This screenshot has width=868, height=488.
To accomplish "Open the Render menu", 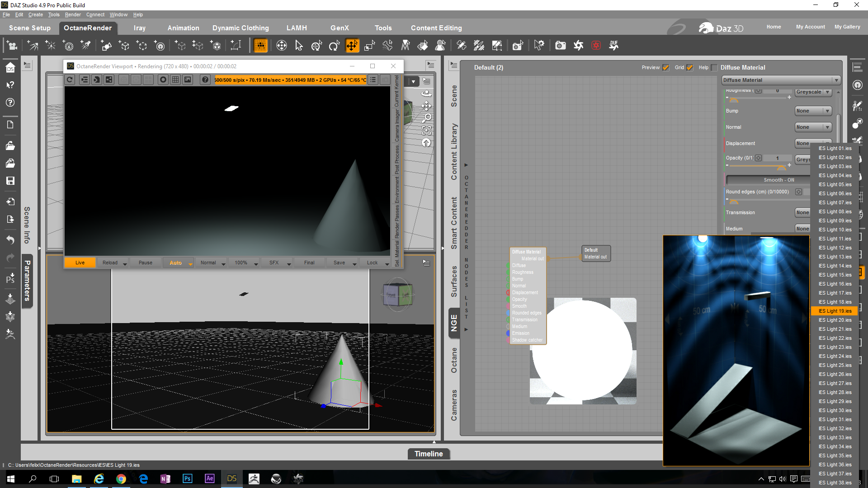I will point(72,14).
